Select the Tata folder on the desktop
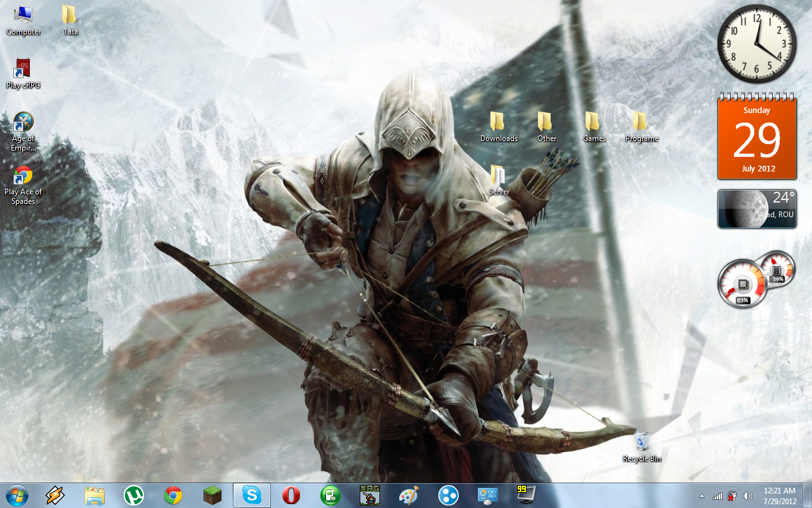Viewport: 812px width, 508px height. (70, 20)
